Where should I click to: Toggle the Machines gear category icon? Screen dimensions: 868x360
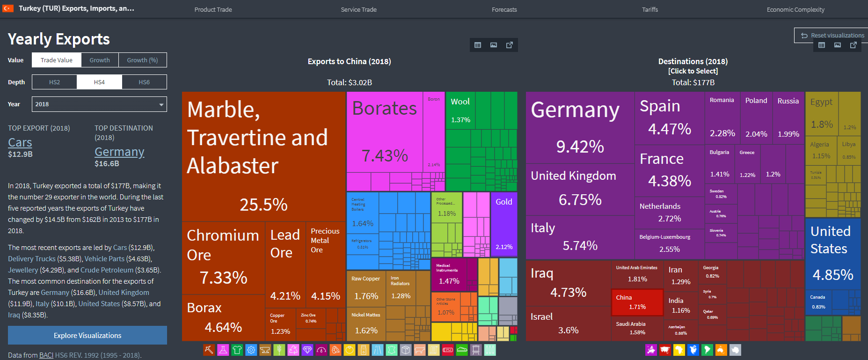(x=251, y=350)
